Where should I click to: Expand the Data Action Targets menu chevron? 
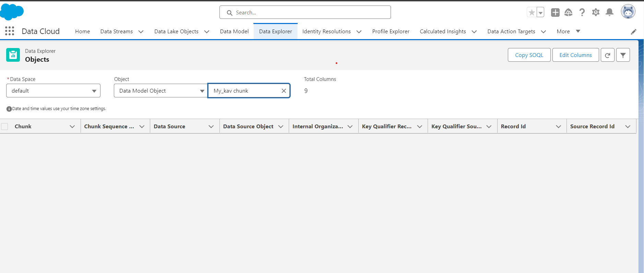pos(544,32)
